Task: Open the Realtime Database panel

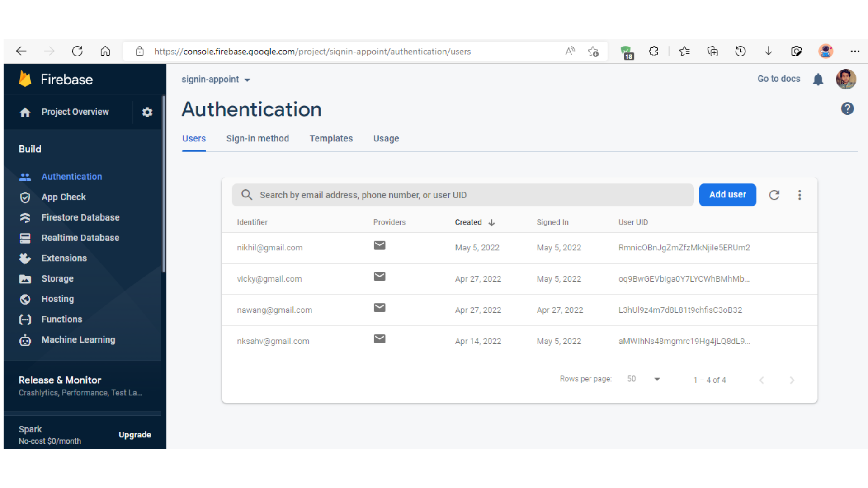Action: coord(80,238)
